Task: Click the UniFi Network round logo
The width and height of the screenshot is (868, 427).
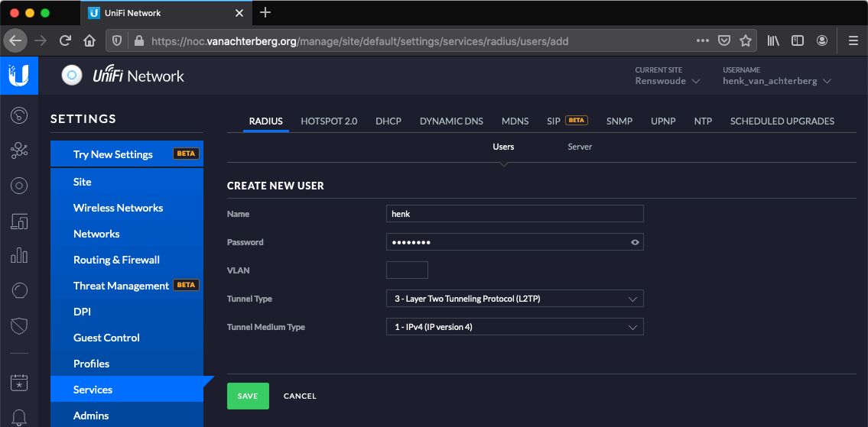Action: point(71,76)
